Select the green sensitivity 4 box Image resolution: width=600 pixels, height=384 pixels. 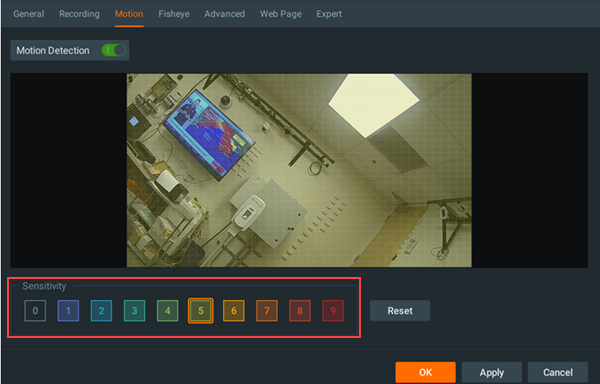pos(168,311)
